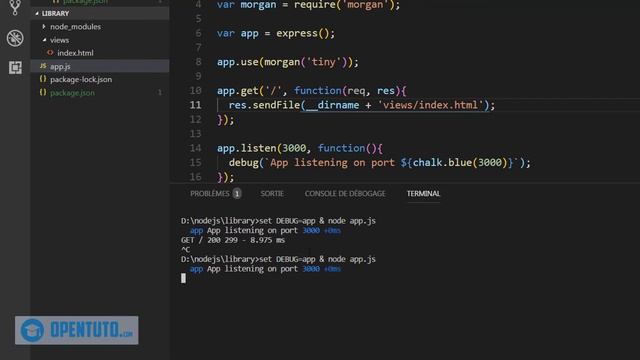Select app.js in the explorer
The image size is (640, 360).
pyautogui.click(x=60, y=66)
